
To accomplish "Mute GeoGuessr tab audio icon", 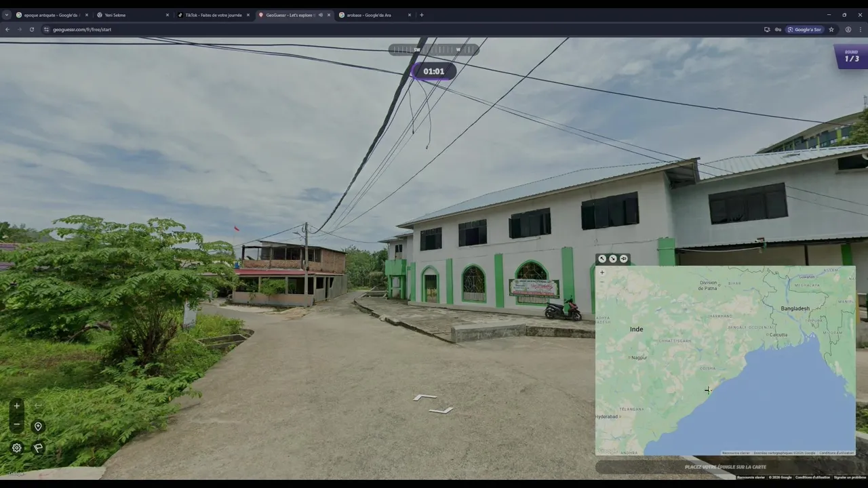I will [321, 15].
